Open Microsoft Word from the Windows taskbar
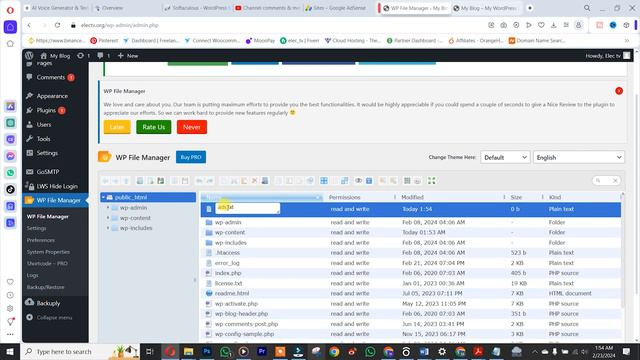Screen dimensions: 640x360 [x=424, y=351]
